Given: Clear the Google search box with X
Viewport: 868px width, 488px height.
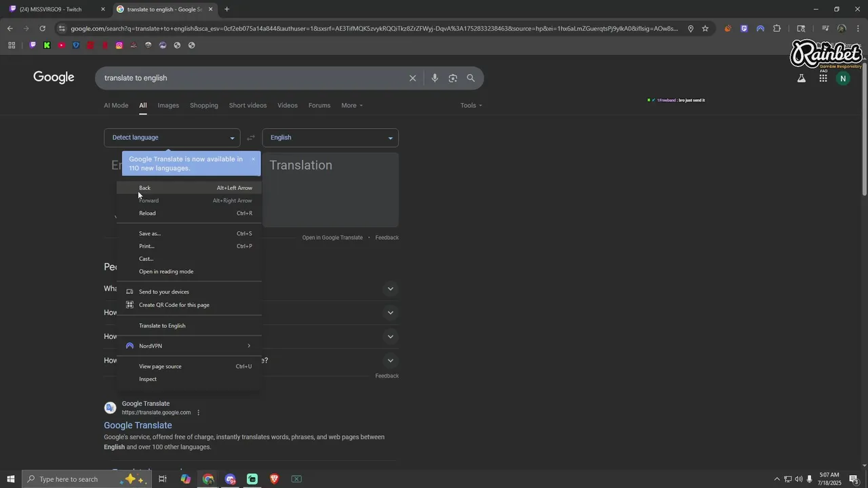Looking at the screenshot, I should (x=412, y=78).
